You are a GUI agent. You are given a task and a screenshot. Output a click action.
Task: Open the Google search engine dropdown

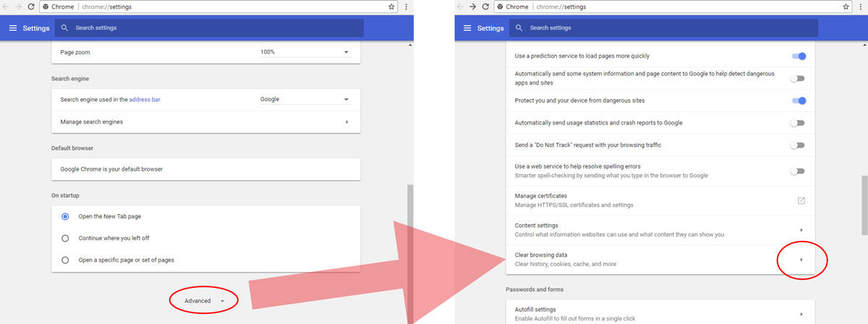(305, 100)
